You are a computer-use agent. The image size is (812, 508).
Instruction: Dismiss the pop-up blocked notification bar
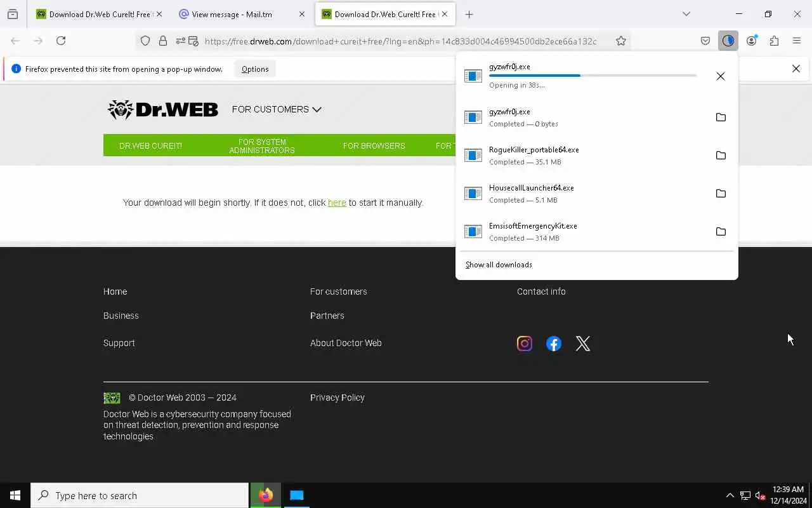(796, 69)
